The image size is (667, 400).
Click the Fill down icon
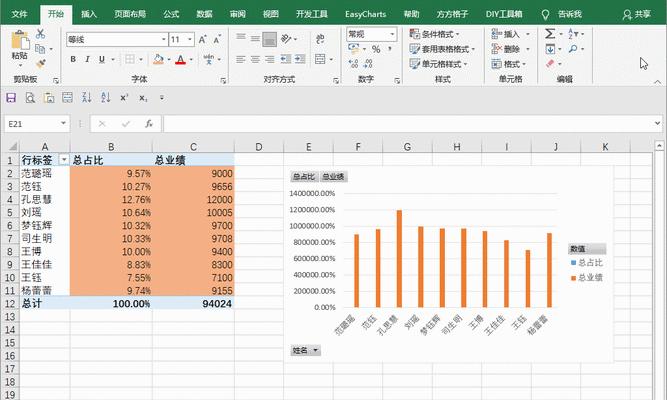[550, 49]
